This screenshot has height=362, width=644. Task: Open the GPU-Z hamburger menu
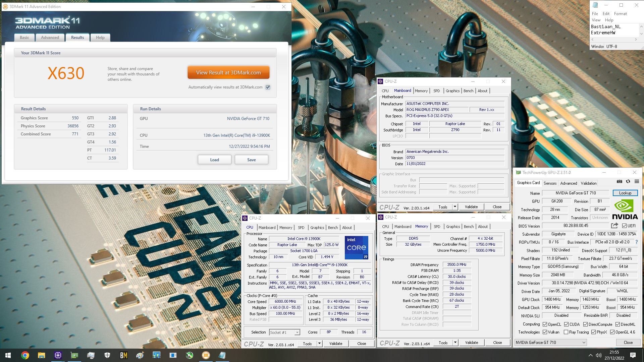point(637,181)
